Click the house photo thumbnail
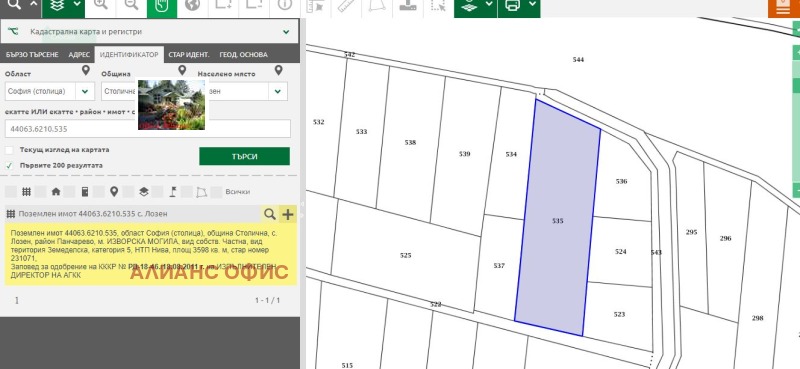 tap(171, 104)
